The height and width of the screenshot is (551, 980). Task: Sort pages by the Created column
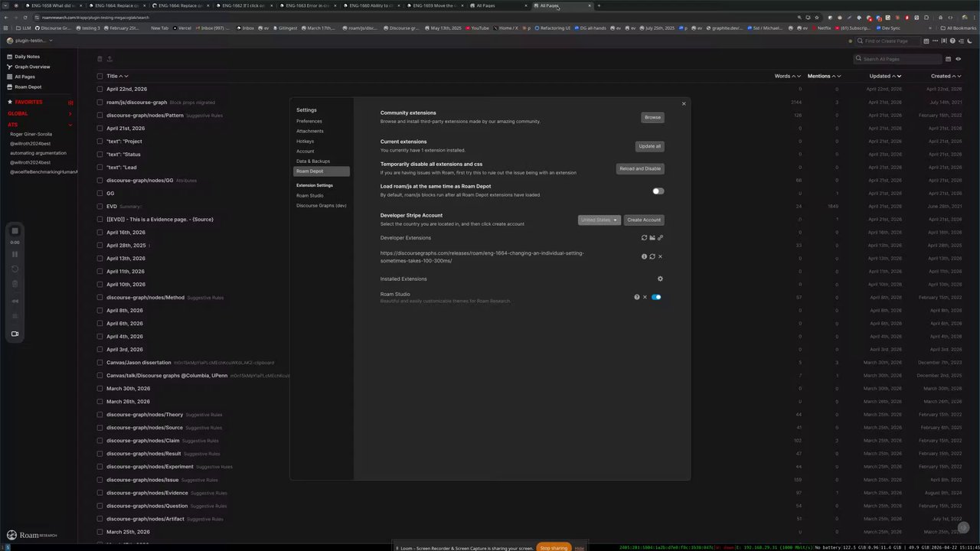[946, 76]
